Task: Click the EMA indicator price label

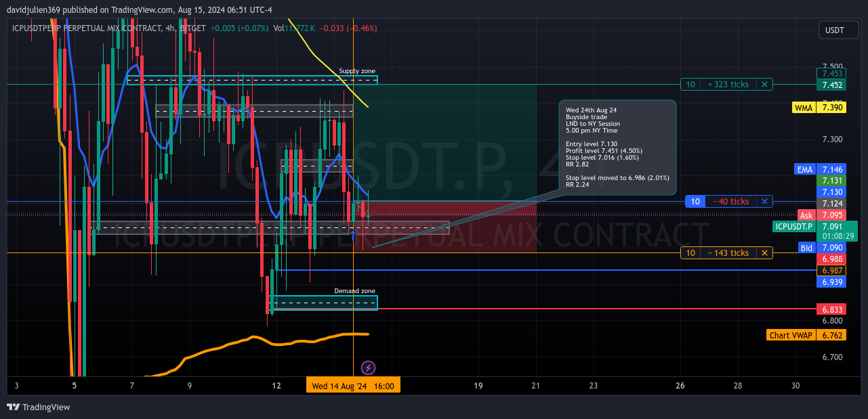Action: click(804, 169)
